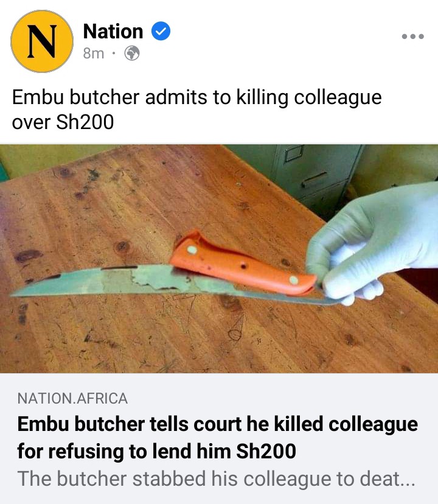Click 'over Sh200' on the caption's second line
This screenshot has height=504, width=438.
(63, 122)
